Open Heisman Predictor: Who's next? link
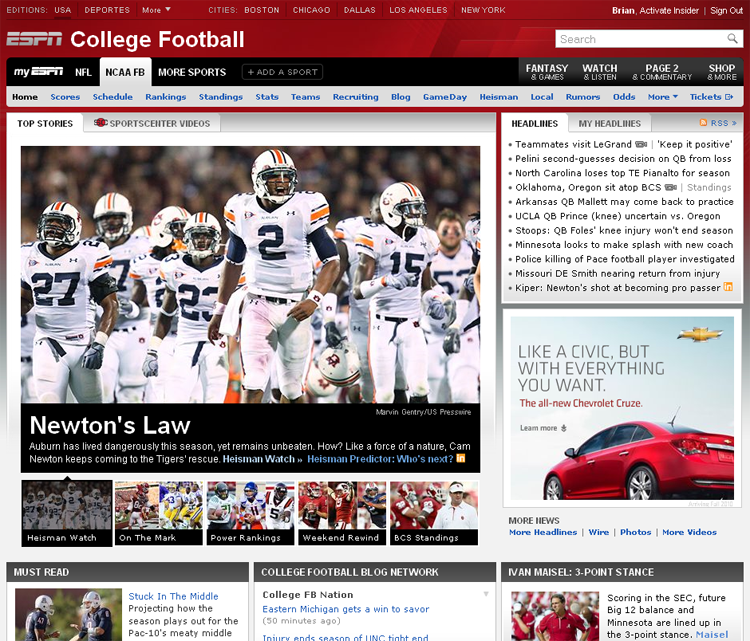Image resolution: width=750 pixels, height=641 pixels. click(x=380, y=459)
